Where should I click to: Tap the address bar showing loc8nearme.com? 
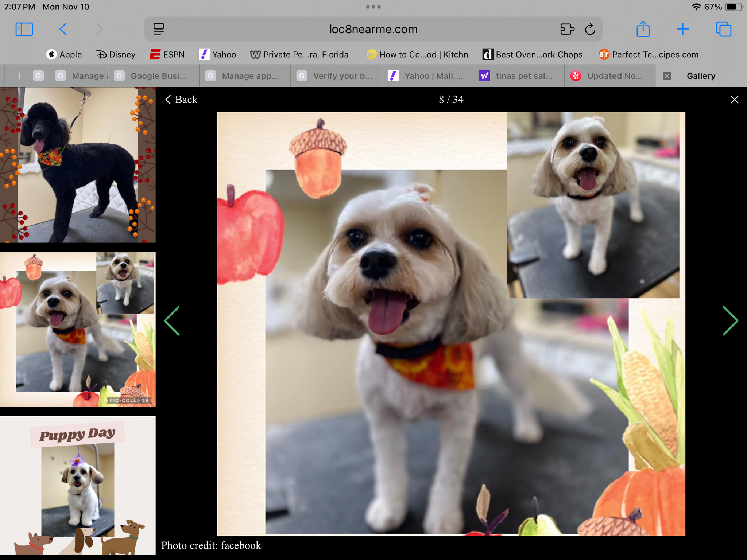pos(373,29)
